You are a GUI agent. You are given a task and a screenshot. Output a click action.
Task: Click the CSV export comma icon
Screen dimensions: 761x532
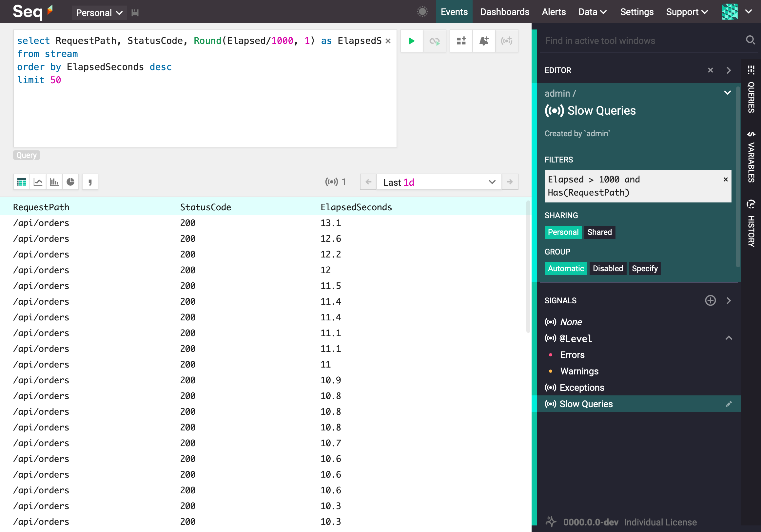[90, 182]
